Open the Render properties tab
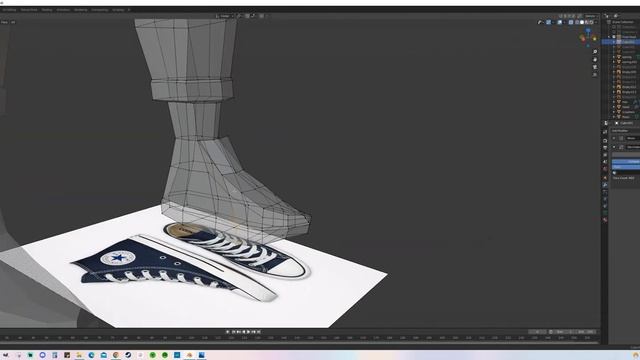The width and height of the screenshot is (640, 360). 605,140
